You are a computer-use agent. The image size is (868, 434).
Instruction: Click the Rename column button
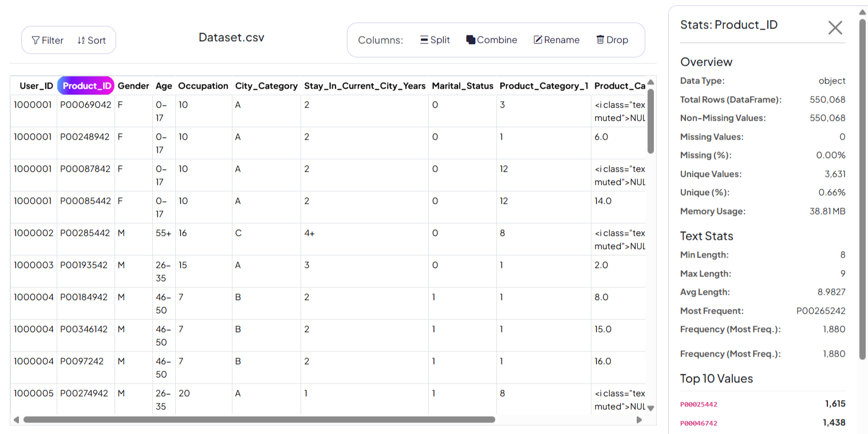pos(557,40)
